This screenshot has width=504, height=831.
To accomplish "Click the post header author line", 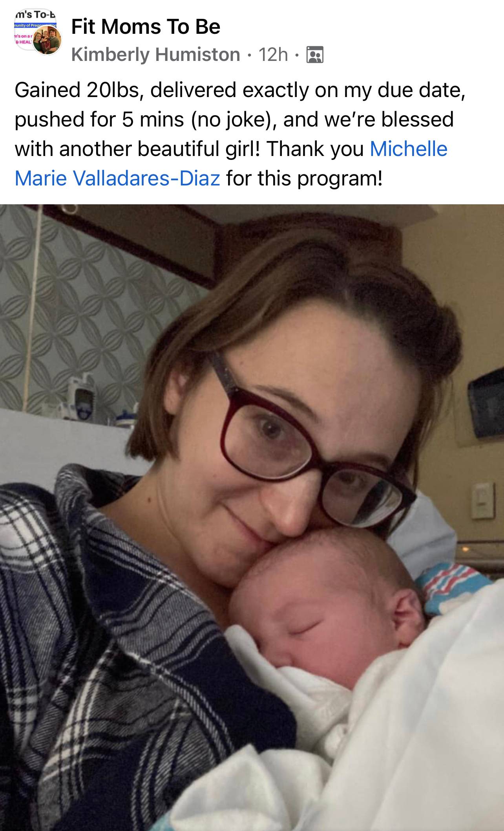I will [x=197, y=55].
